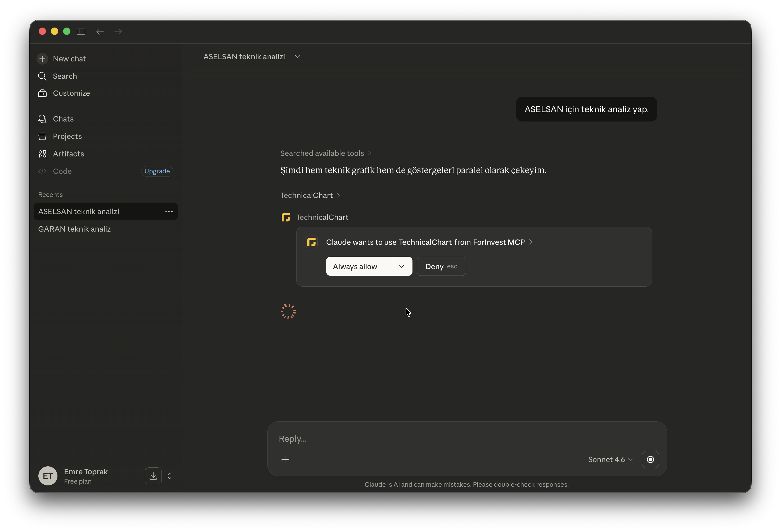781x532 pixels.
Task: Expand ForInvest MCP tool request details
Action: tap(429, 242)
